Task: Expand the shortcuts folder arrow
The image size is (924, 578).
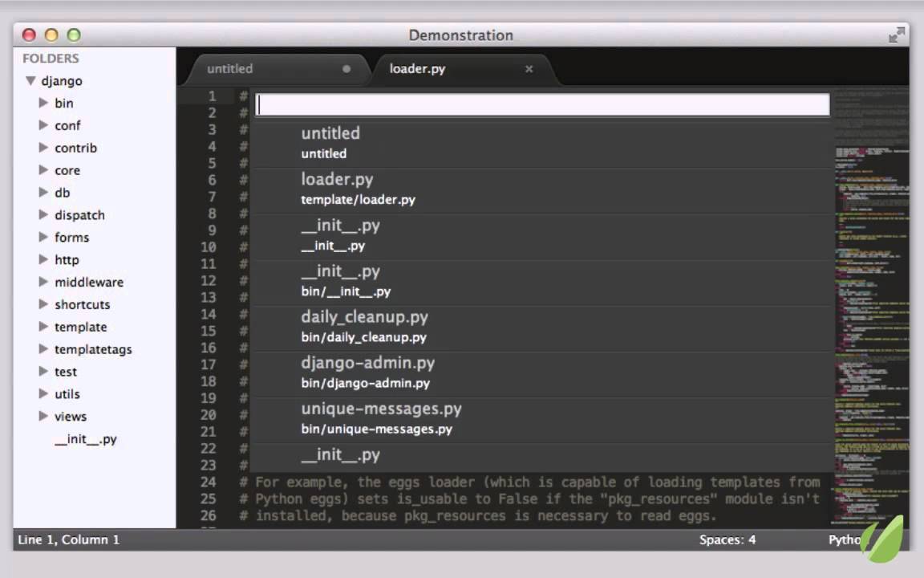Action: click(x=43, y=304)
